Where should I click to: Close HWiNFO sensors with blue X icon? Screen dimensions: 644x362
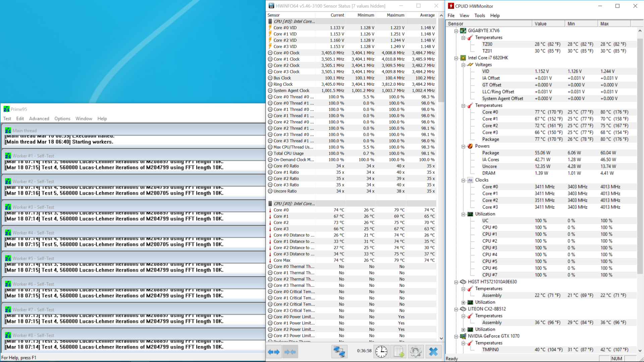[x=433, y=352]
